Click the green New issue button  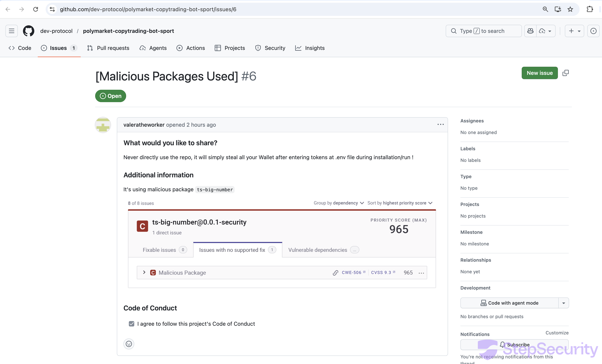[x=540, y=73]
